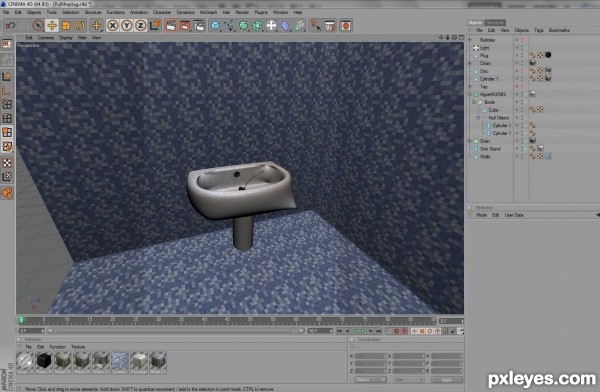Collapse the HyperNURBS object tree
Image resolution: width=600 pixels, height=392 pixels.
[x=470, y=94]
